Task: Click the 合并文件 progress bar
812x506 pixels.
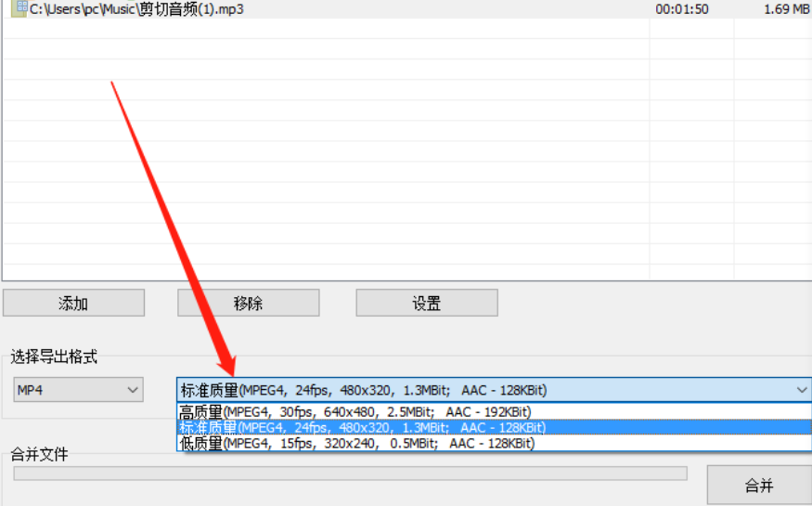Action: (351, 474)
